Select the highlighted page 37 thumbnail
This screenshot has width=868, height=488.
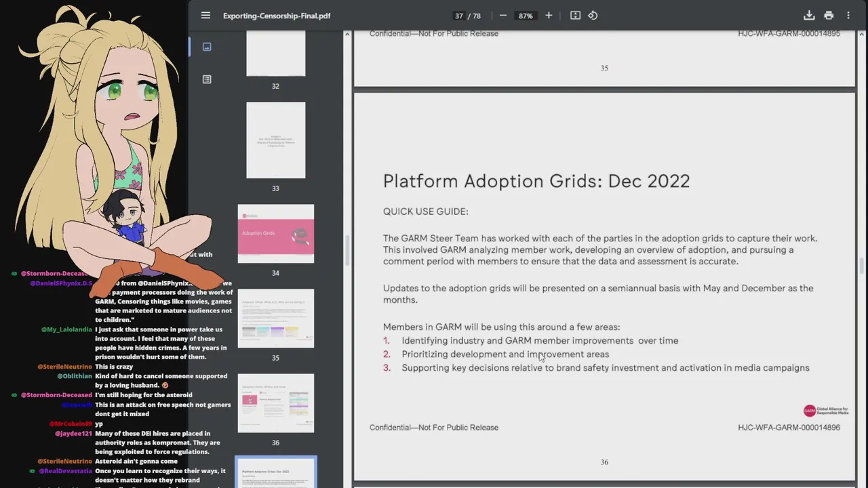pos(275,473)
